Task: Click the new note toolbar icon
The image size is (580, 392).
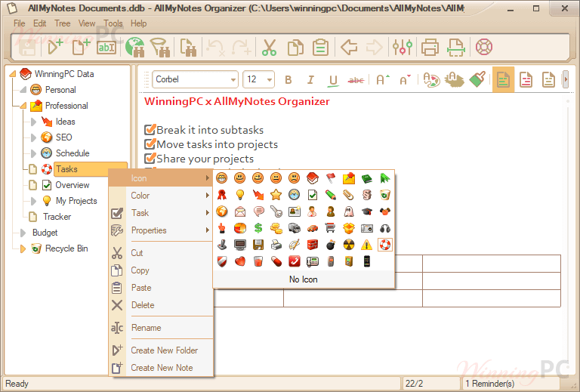Action: [x=81, y=48]
